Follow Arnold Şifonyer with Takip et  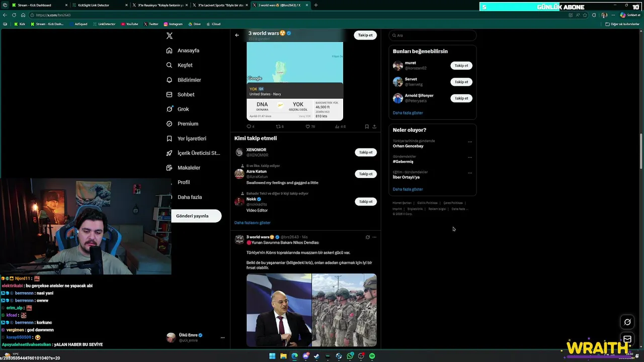(461, 98)
